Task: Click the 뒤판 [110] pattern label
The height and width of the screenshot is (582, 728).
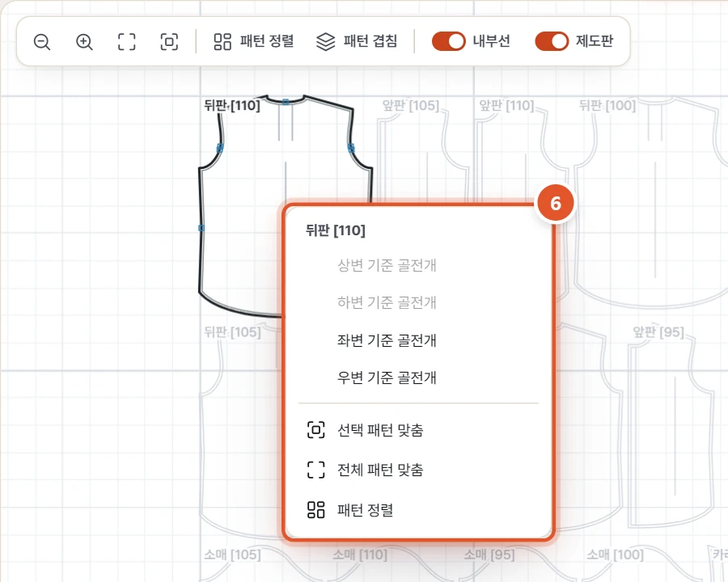Action: coord(232,105)
